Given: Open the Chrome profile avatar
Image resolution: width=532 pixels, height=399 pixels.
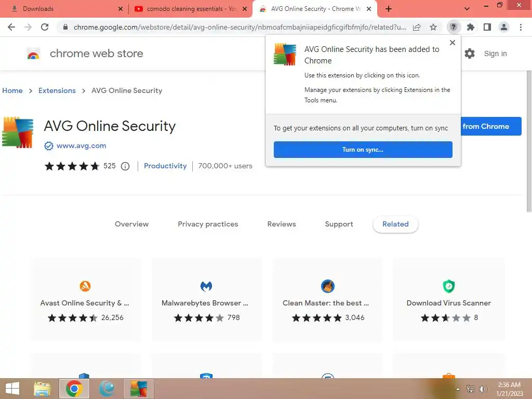Looking at the screenshot, I should point(504,27).
